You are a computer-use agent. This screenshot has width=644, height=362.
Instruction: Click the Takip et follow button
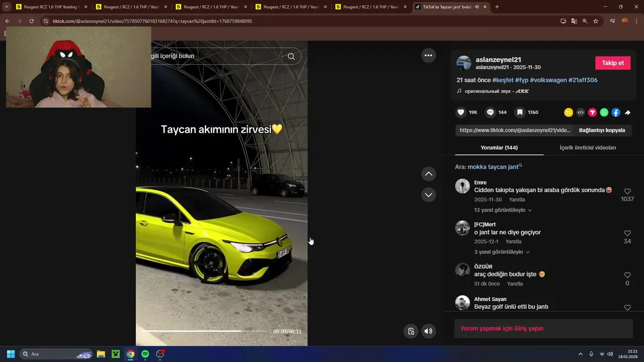pos(613,63)
